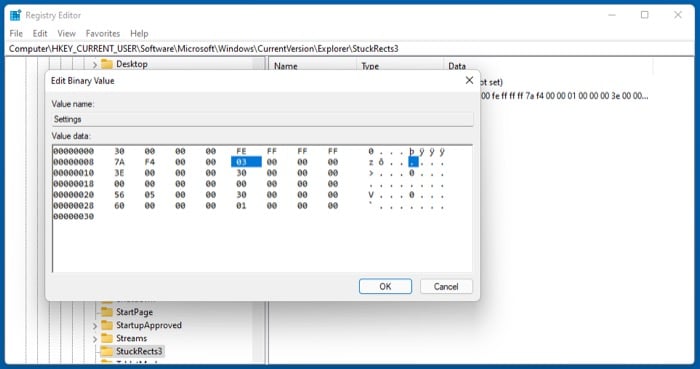Expand the Streams tree folder
The height and width of the screenshot is (369, 700).
point(95,339)
